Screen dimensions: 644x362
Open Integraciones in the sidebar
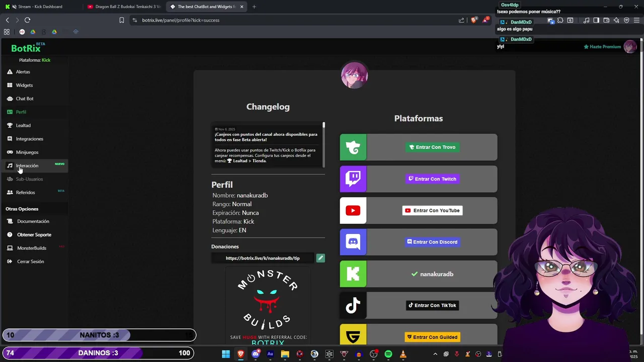pos(29,139)
